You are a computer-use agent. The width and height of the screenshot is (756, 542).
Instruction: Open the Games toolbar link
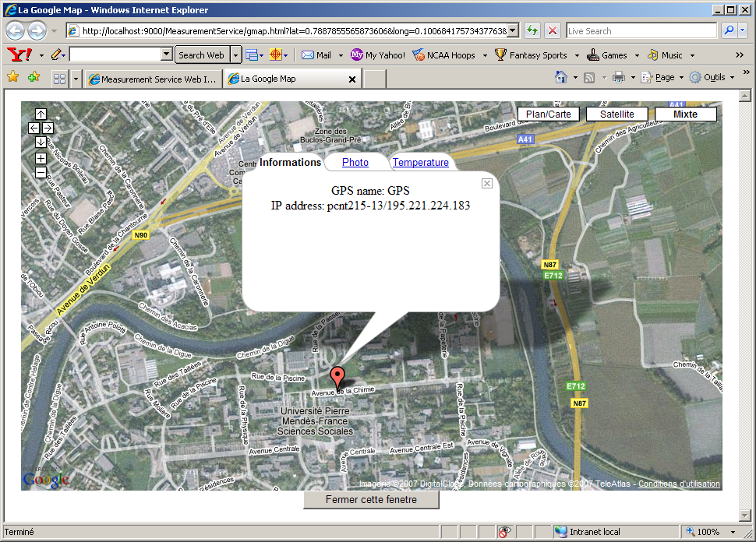[x=607, y=55]
